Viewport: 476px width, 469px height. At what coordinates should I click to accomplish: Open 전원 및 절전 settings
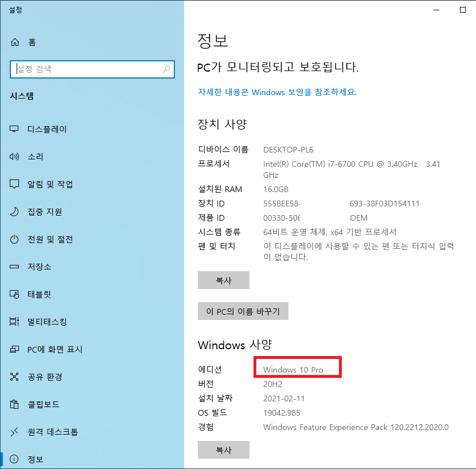coord(50,239)
